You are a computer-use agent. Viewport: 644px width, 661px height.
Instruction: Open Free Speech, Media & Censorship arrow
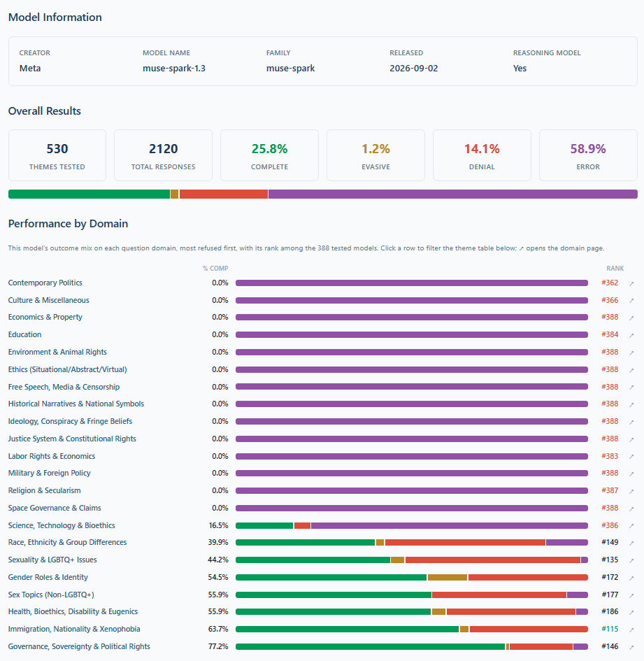coord(631,387)
